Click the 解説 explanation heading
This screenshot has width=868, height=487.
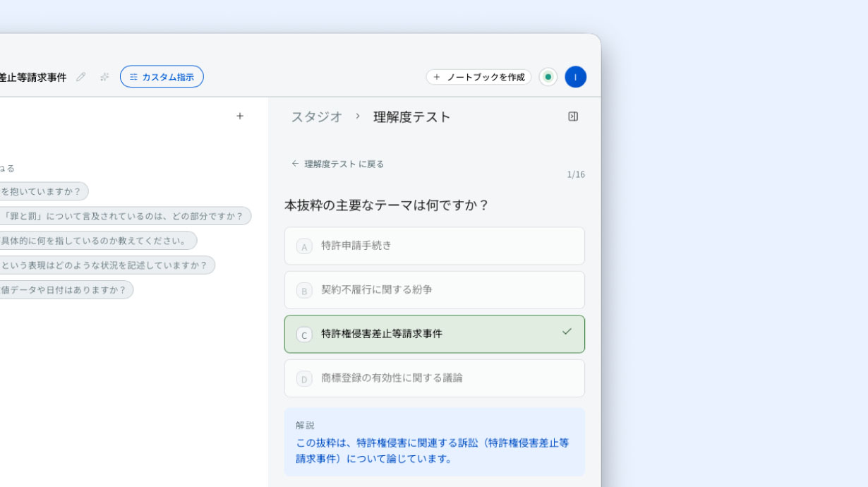tap(306, 426)
